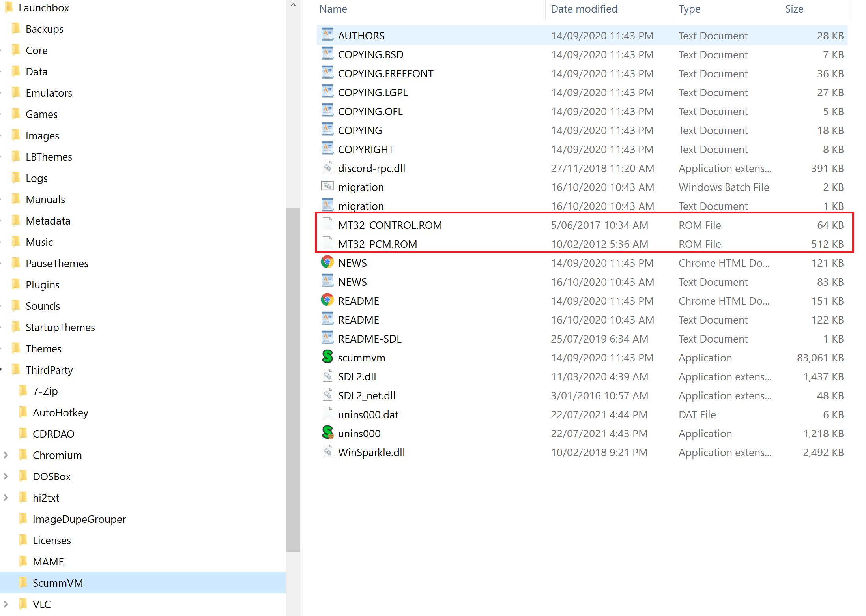Click the 83,061 KB size value

pos(820,358)
